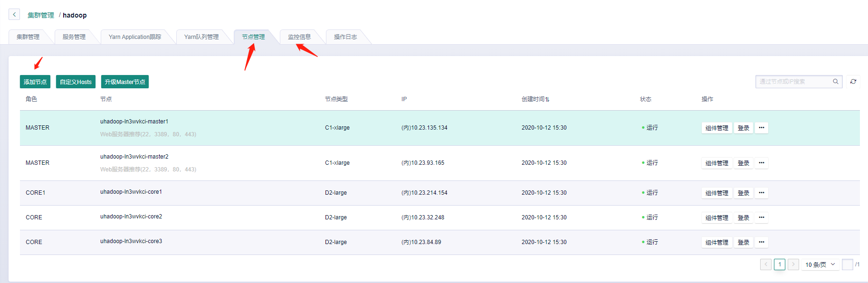
Task: Click the 自定义Hosts button
Action: [76, 82]
